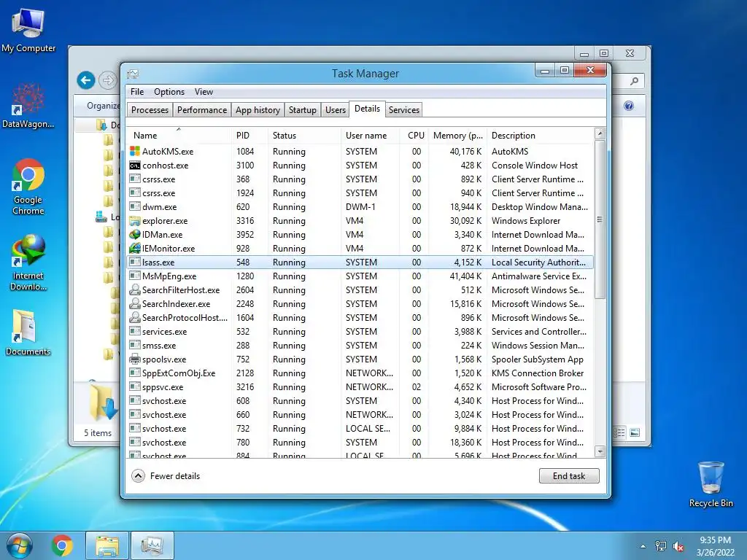
Task: Sort by the CPU column header
Action: 414,135
